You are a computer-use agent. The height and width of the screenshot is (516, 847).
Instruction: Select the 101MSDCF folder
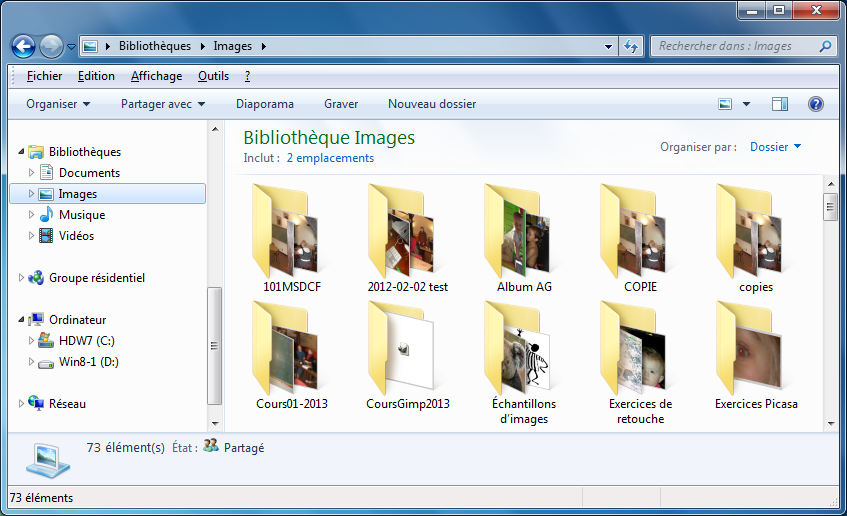pos(292,238)
